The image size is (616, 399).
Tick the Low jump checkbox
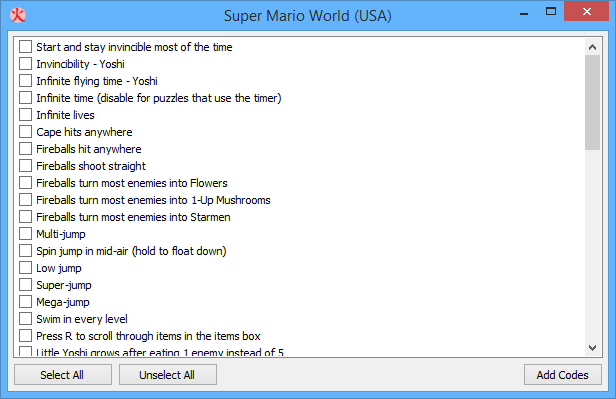tap(26, 268)
